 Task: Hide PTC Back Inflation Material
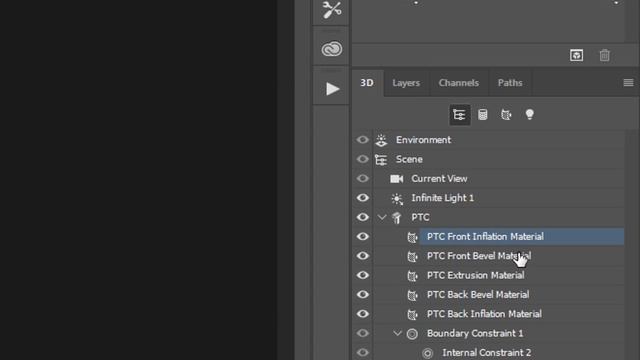tap(362, 313)
